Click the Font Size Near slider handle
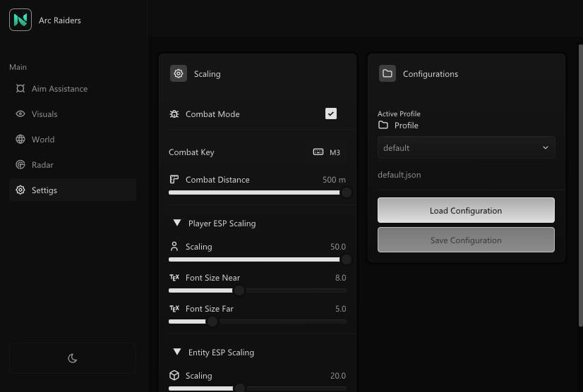The height and width of the screenshot is (392, 583). click(239, 290)
